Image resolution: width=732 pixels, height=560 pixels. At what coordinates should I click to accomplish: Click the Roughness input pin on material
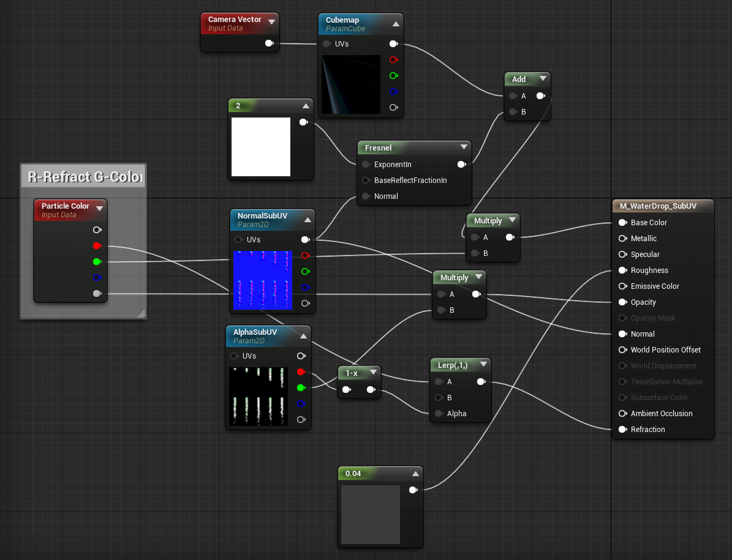coord(622,271)
